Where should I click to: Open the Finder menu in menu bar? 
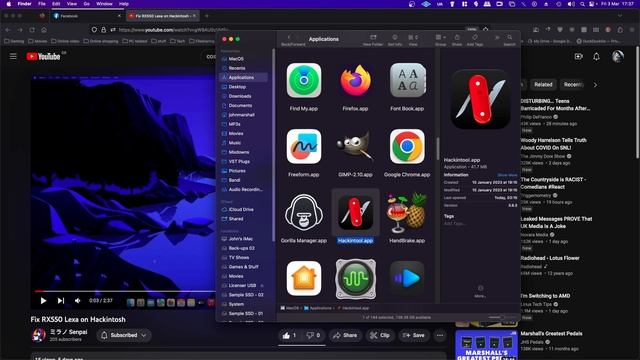coord(24,4)
